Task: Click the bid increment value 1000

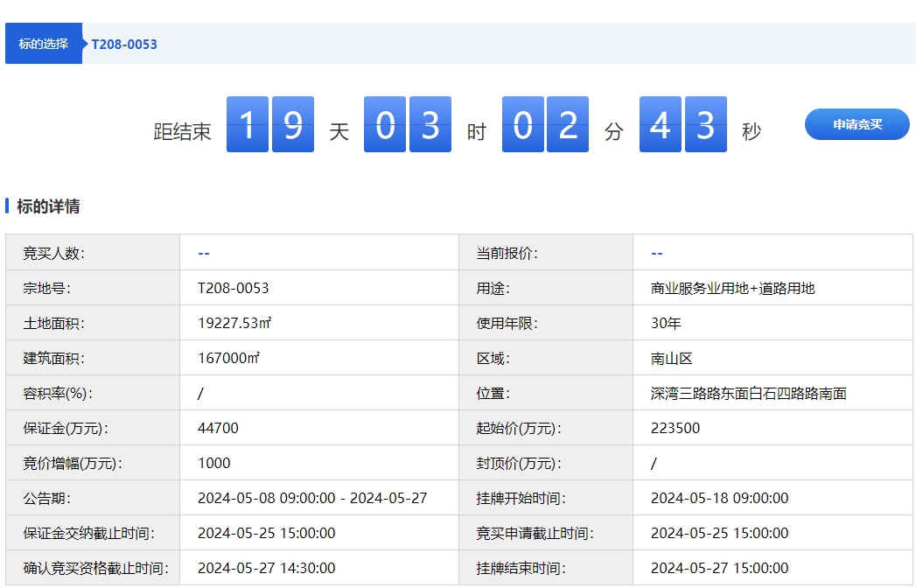Action: (x=214, y=463)
